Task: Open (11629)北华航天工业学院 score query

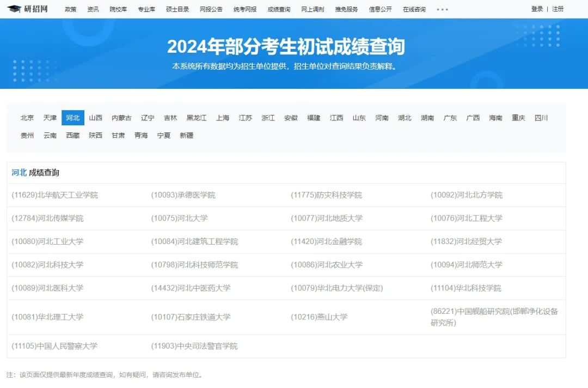Action: pos(55,195)
